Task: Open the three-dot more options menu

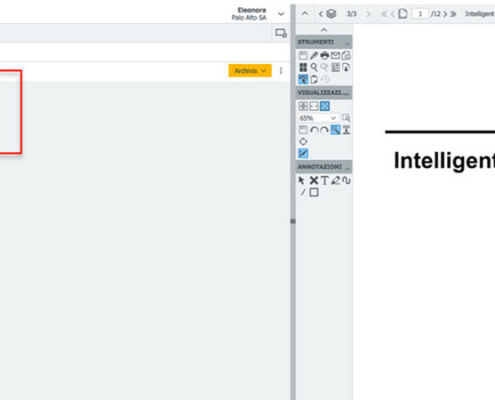Action: pos(281,71)
